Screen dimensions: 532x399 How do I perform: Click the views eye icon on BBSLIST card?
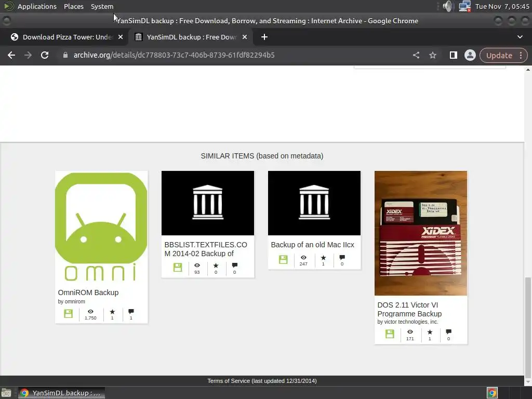[197, 265]
